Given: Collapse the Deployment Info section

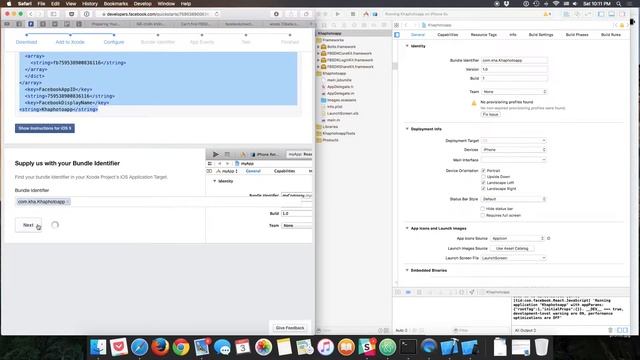Looking at the screenshot, I should (407, 129).
